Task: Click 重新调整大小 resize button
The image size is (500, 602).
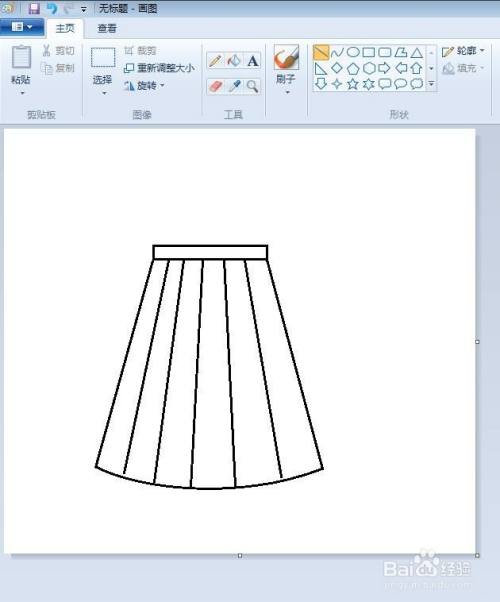Action: (x=159, y=68)
